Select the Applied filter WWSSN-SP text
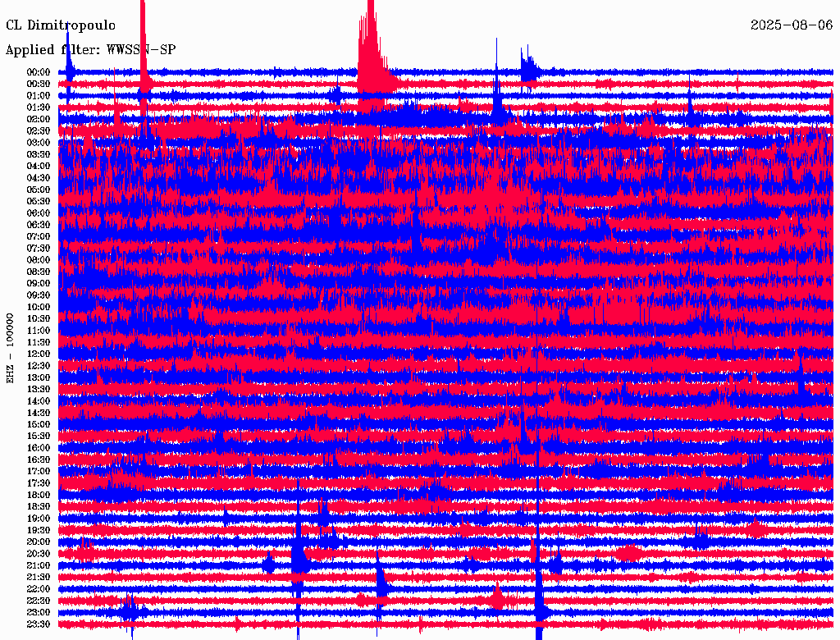This screenshot has height=640, width=840. point(90,49)
